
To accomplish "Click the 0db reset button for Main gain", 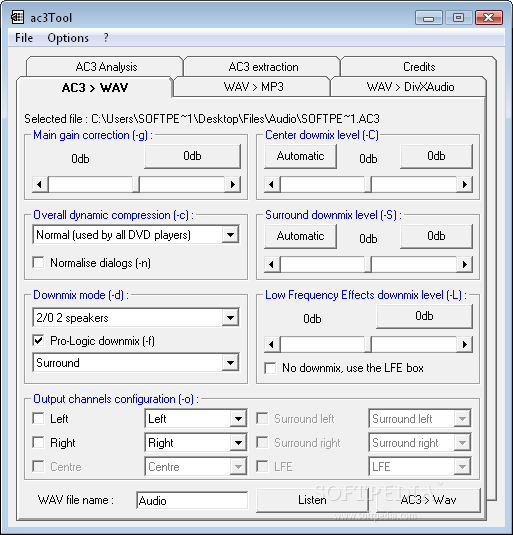I will tap(192, 156).
